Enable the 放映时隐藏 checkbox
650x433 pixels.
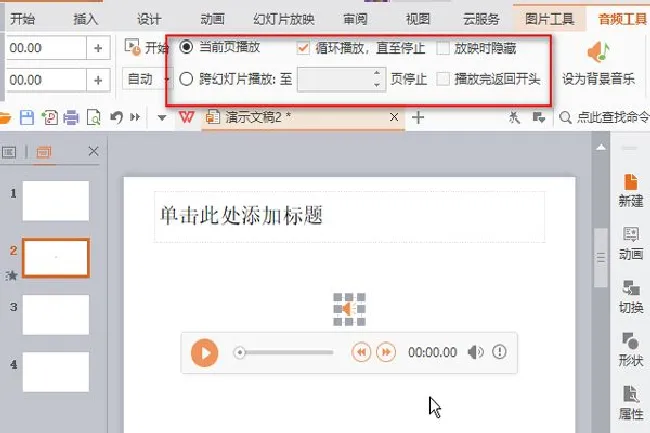coord(443,48)
